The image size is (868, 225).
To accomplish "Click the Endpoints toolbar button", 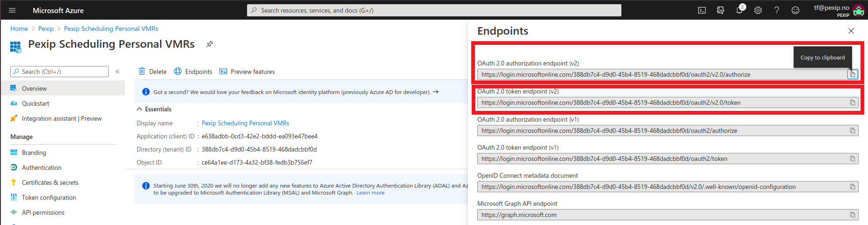I will click(x=193, y=72).
